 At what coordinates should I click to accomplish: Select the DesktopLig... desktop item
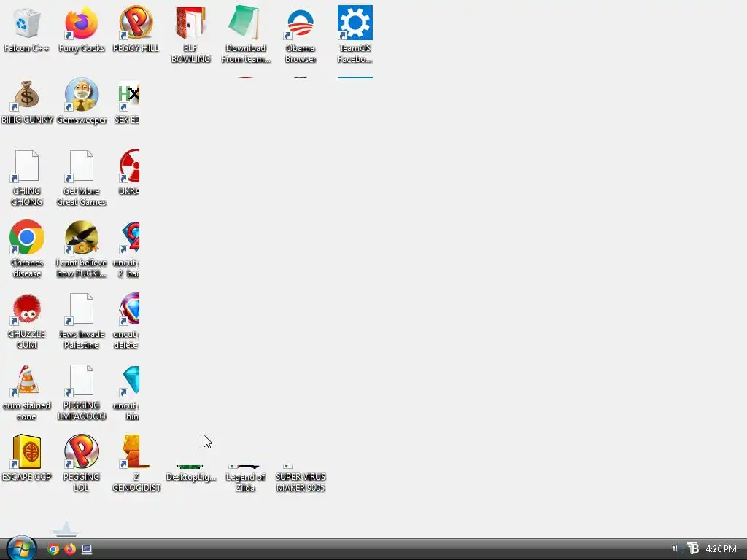(190, 473)
